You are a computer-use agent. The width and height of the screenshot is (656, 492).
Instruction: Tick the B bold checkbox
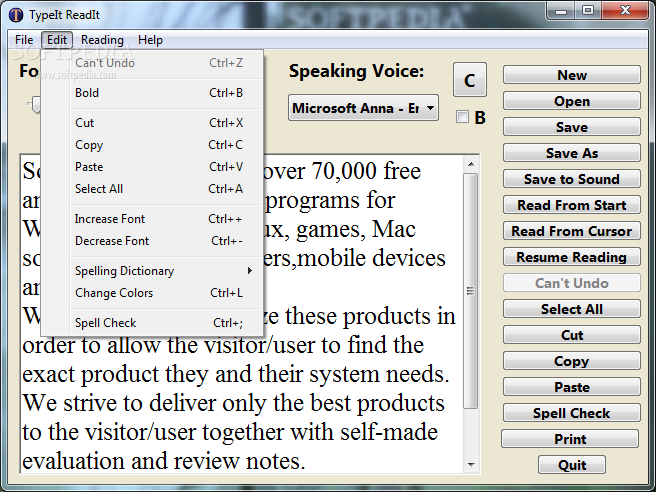pyautogui.click(x=462, y=117)
